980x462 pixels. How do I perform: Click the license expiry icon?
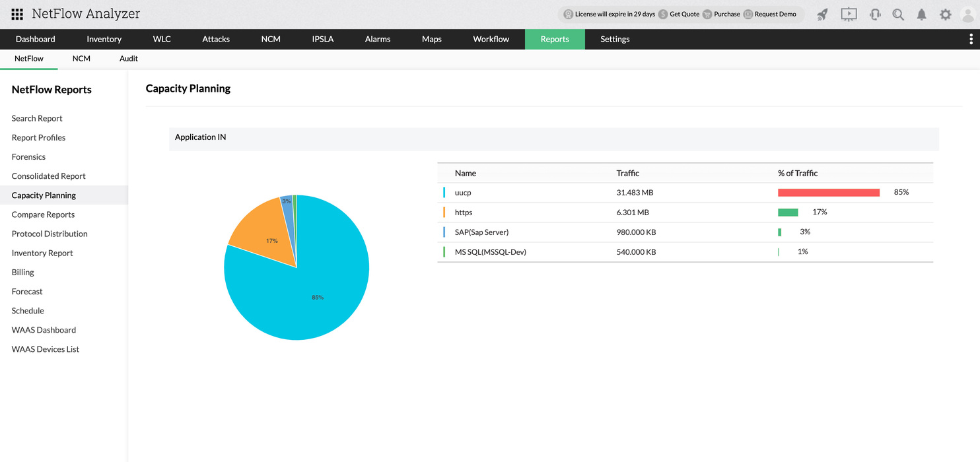568,14
